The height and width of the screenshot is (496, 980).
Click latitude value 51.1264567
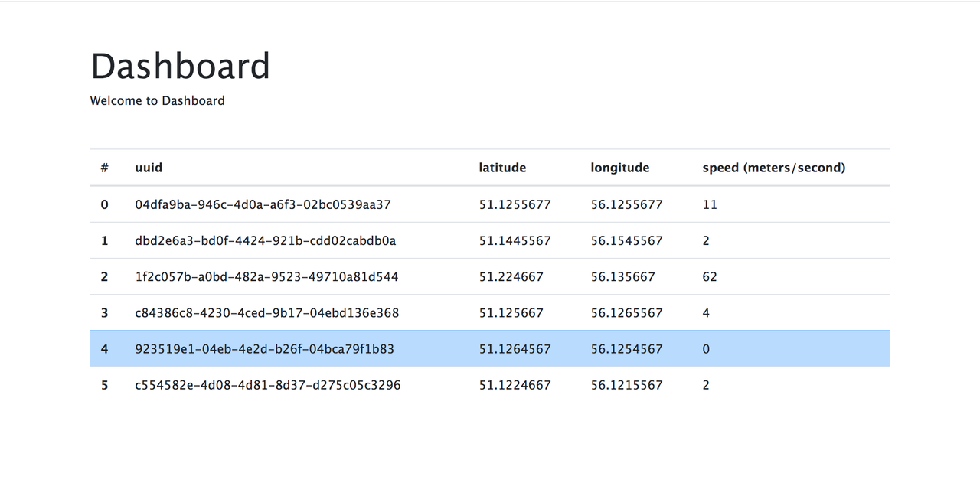click(x=515, y=349)
